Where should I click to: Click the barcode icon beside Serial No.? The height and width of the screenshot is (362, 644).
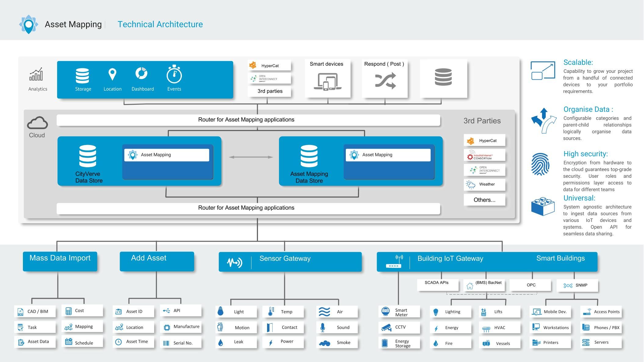tap(166, 343)
